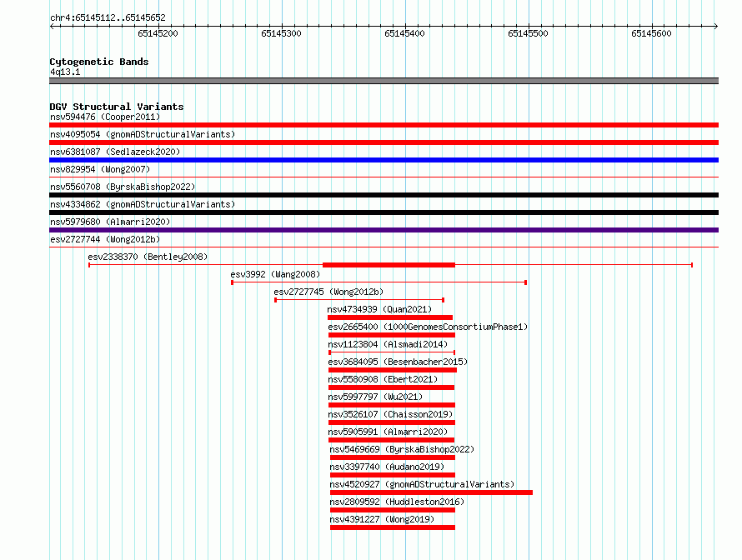
Task: Select the blue Sedlazeck2020 variant bar
Action: (x=384, y=160)
